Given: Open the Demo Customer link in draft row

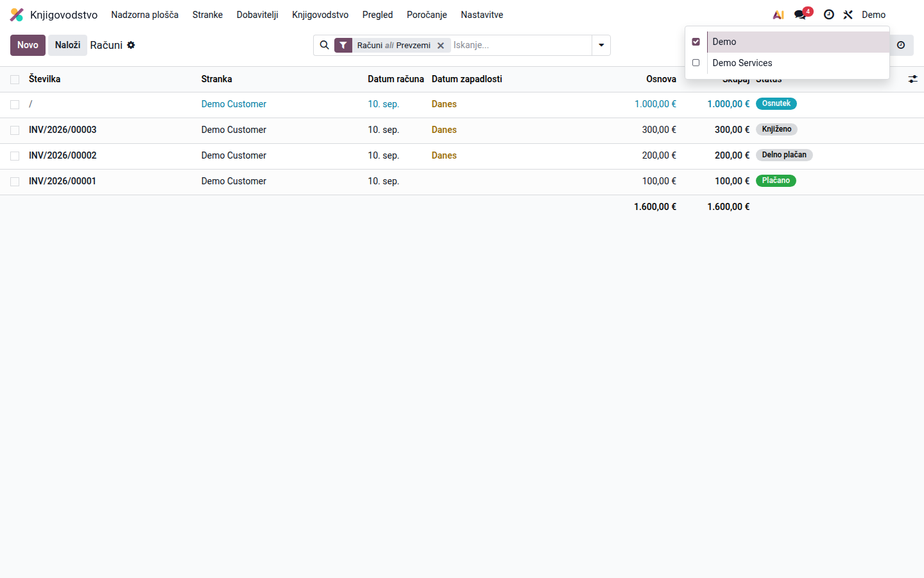Looking at the screenshot, I should (x=234, y=104).
